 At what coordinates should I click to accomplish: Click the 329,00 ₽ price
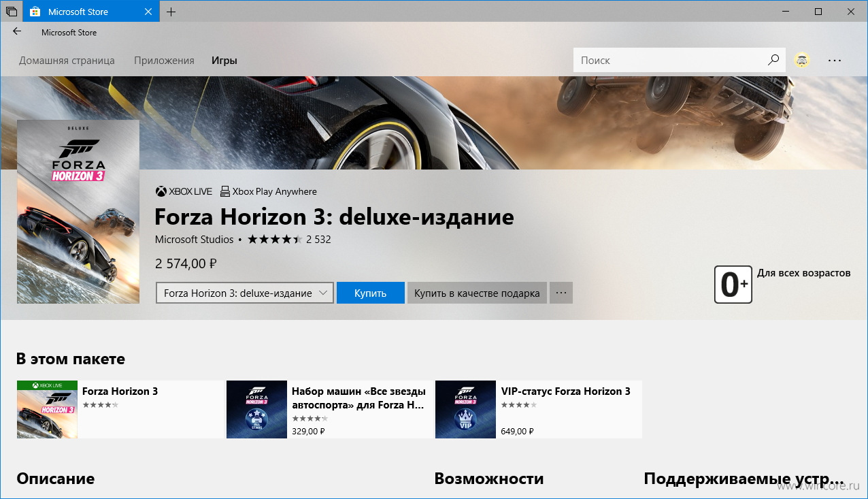coord(308,431)
